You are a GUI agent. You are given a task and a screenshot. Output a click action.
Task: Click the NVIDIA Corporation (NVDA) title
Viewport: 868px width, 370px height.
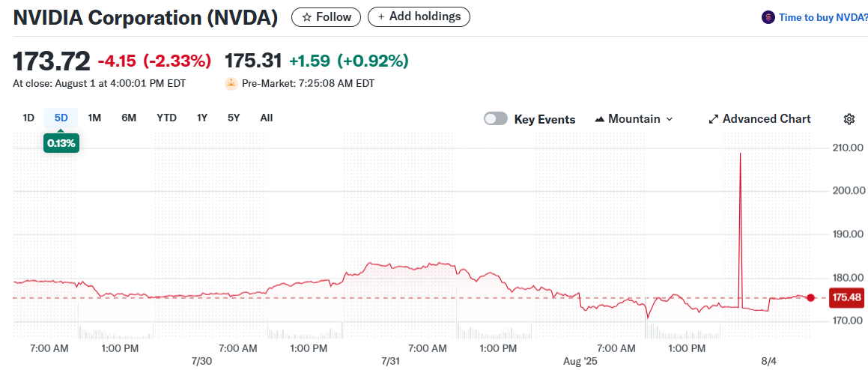[145, 18]
